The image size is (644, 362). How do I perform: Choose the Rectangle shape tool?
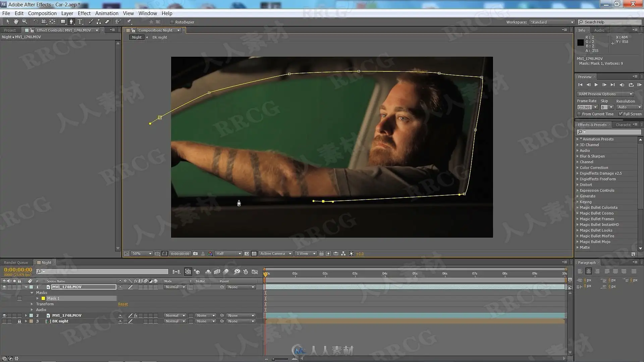click(x=63, y=22)
